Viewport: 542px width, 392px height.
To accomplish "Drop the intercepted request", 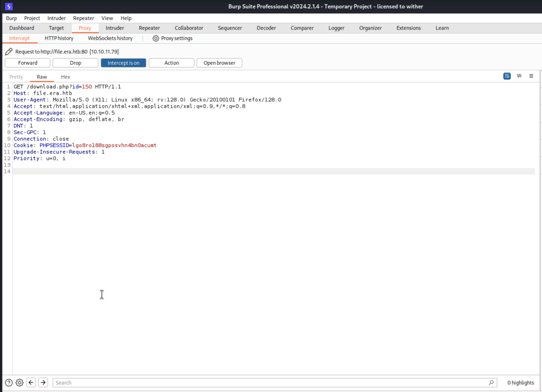I will [75, 63].
